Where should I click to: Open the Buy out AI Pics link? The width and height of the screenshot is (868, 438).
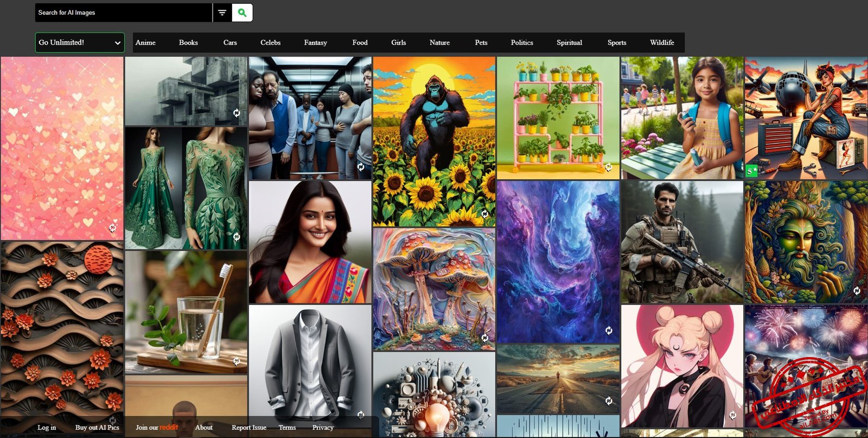pos(97,427)
